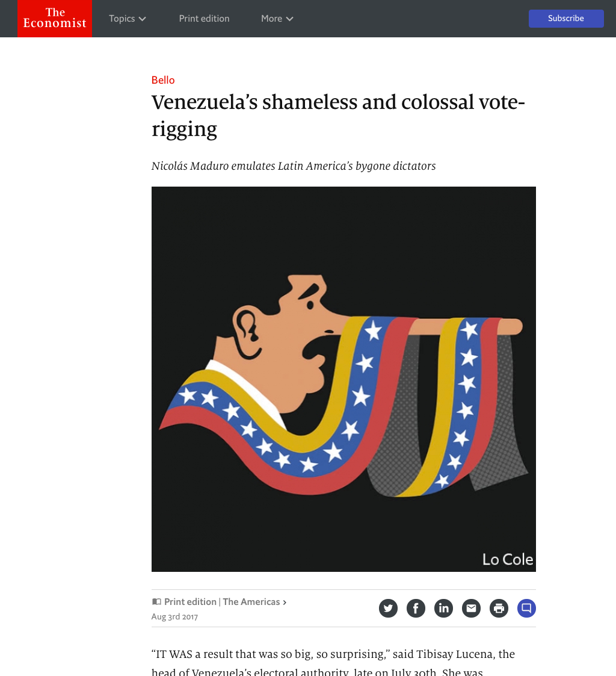Share article on Facebook
This screenshot has height=676, width=616.
click(x=416, y=609)
